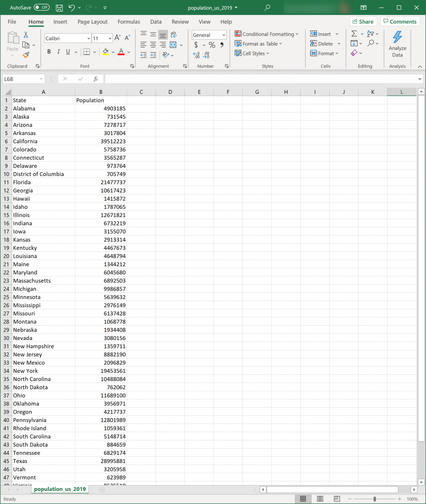The height and width of the screenshot is (504, 426).
Task: Switch to the Formulas ribbon tab
Action: coord(129,22)
